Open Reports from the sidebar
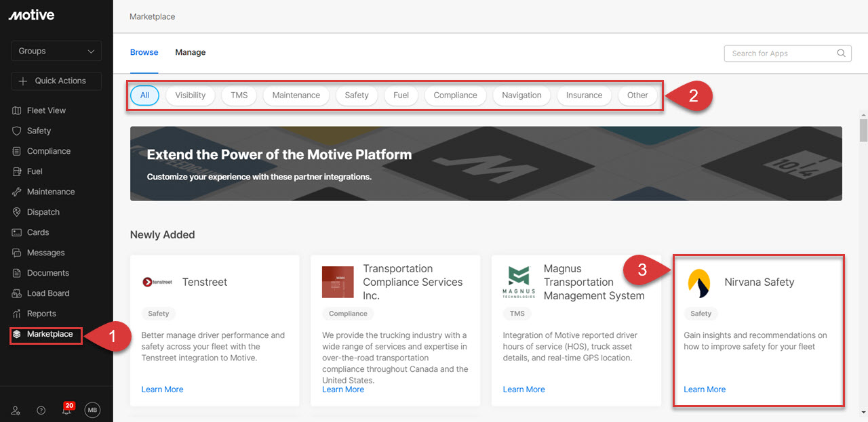This screenshot has height=422, width=868. click(x=41, y=314)
